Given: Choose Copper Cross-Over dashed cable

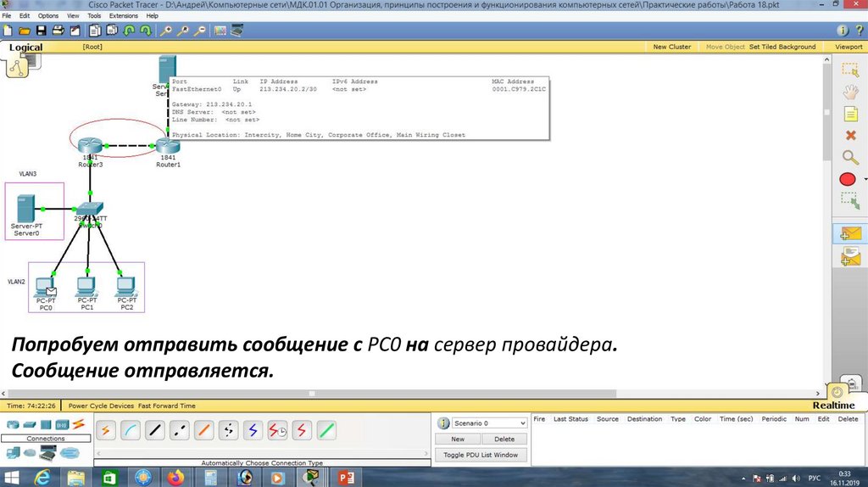Looking at the screenshot, I should [x=180, y=430].
